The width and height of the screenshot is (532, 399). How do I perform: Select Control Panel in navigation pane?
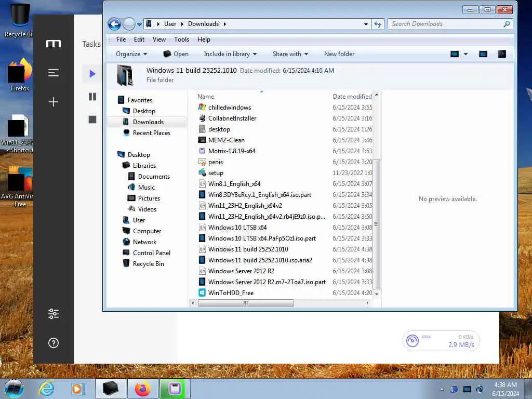pyautogui.click(x=151, y=253)
